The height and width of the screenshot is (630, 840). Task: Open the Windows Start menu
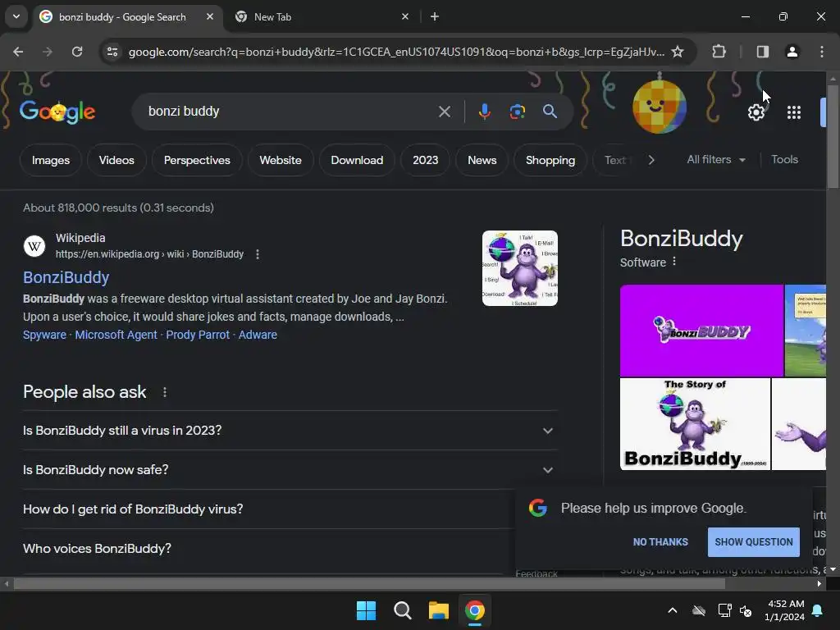point(367,610)
